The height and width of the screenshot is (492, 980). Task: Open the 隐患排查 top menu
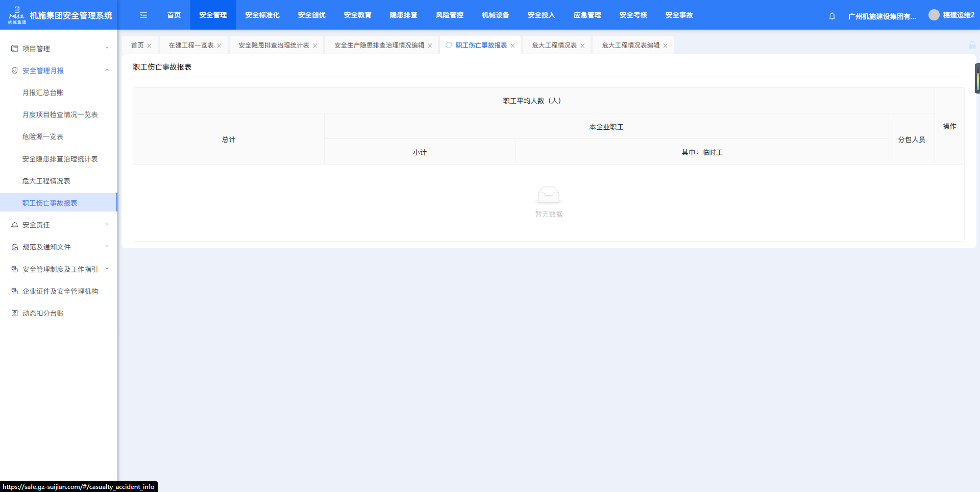[403, 15]
